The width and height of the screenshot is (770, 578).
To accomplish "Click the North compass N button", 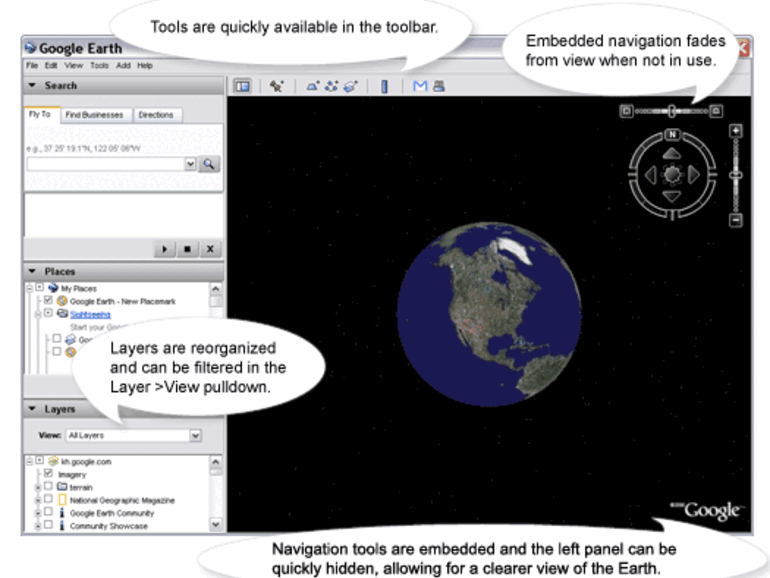I will pos(672,134).
